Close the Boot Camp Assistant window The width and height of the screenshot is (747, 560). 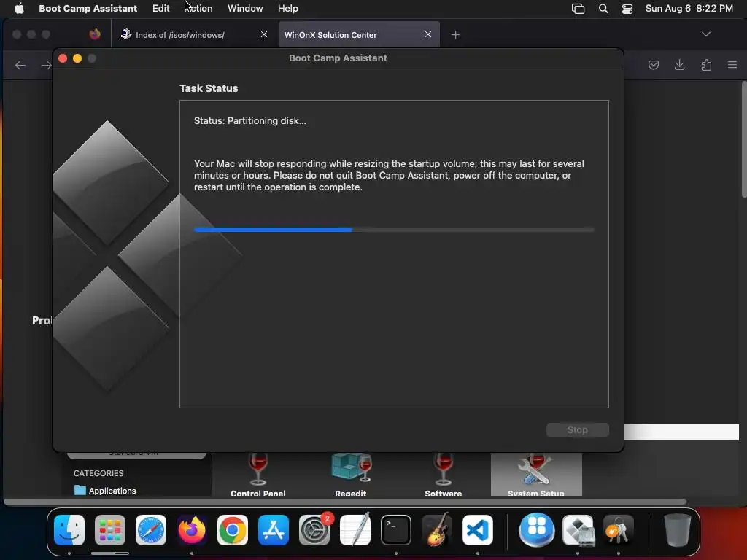(x=63, y=58)
